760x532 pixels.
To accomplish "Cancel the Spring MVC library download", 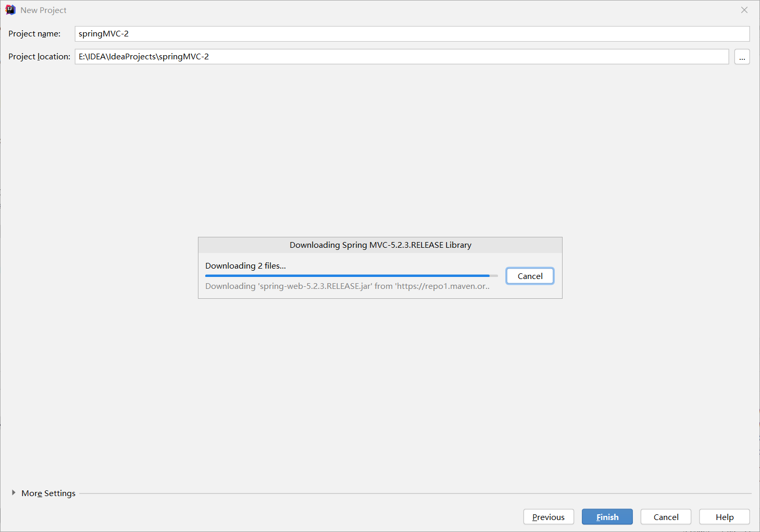I will pyautogui.click(x=530, y=276).
